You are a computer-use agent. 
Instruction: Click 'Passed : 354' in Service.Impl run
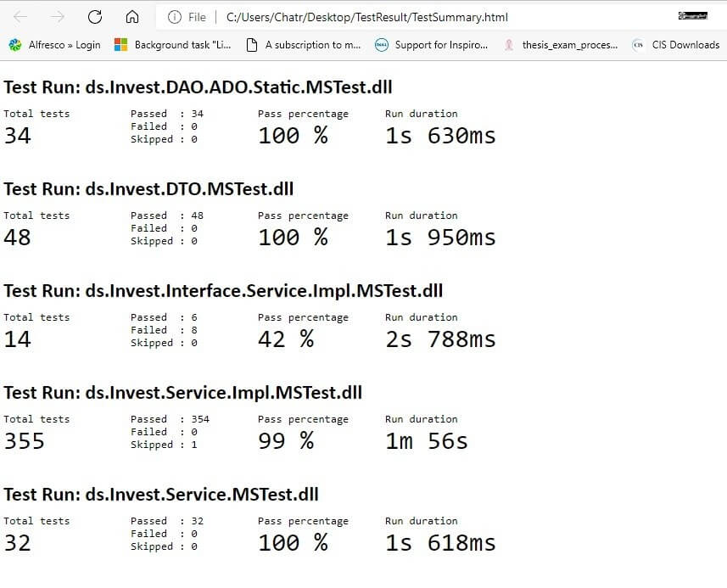171,419
